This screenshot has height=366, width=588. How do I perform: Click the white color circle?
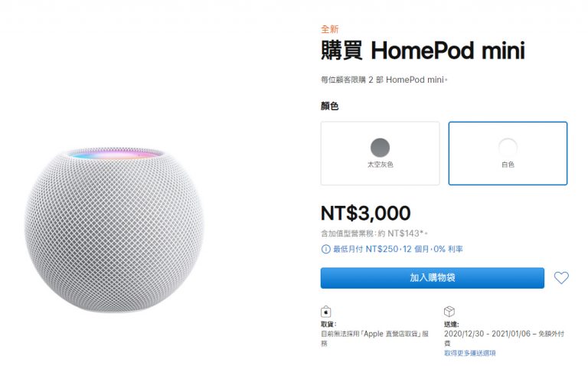[508, 147]
